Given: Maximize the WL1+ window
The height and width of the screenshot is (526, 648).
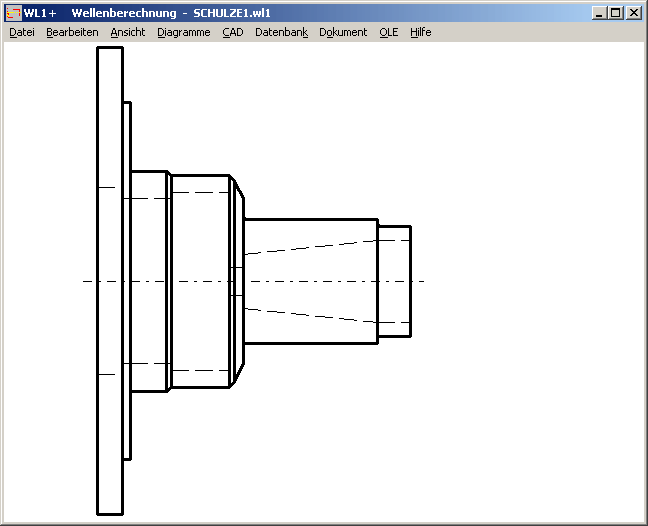Looking at the screenshot, I should [x=615, y=13].
